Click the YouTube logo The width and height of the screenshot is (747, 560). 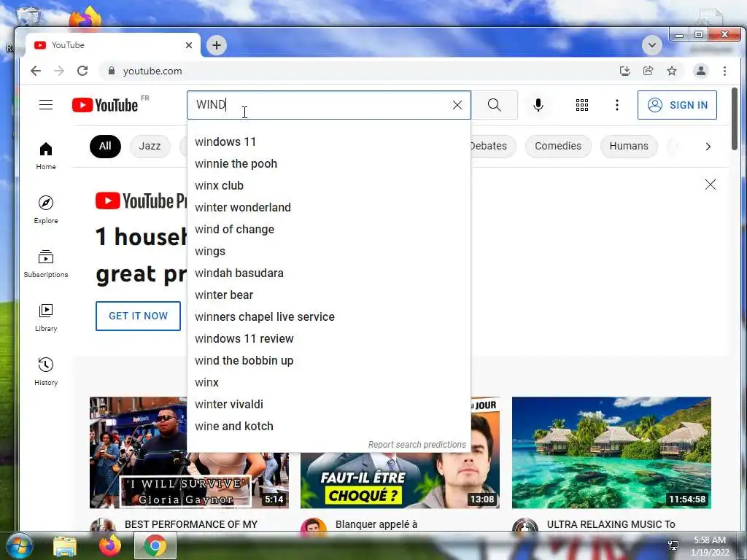(x=105, y=105)
